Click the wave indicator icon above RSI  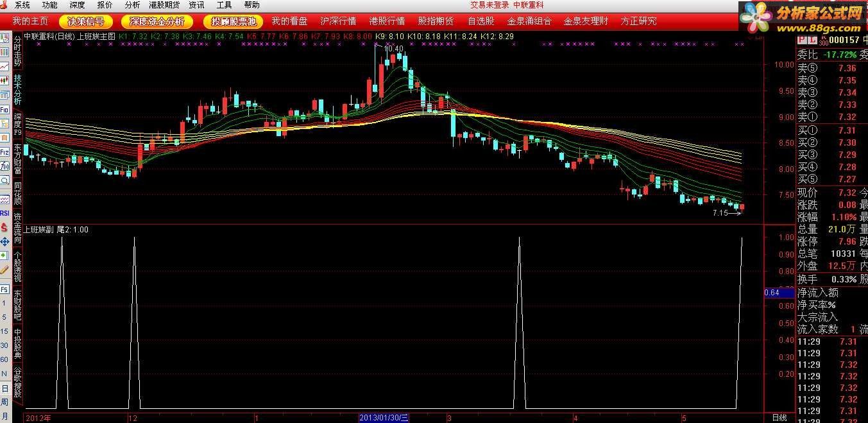coord(6,200)
